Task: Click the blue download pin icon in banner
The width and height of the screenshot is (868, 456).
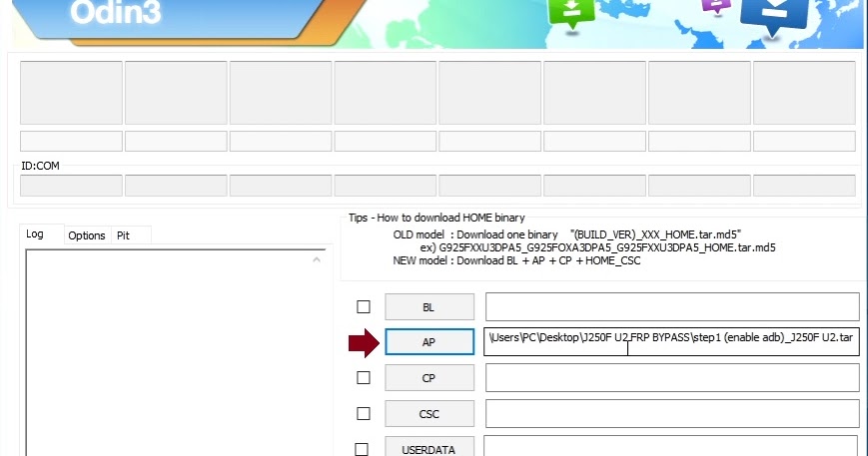Action: click(x=773, y=18)
